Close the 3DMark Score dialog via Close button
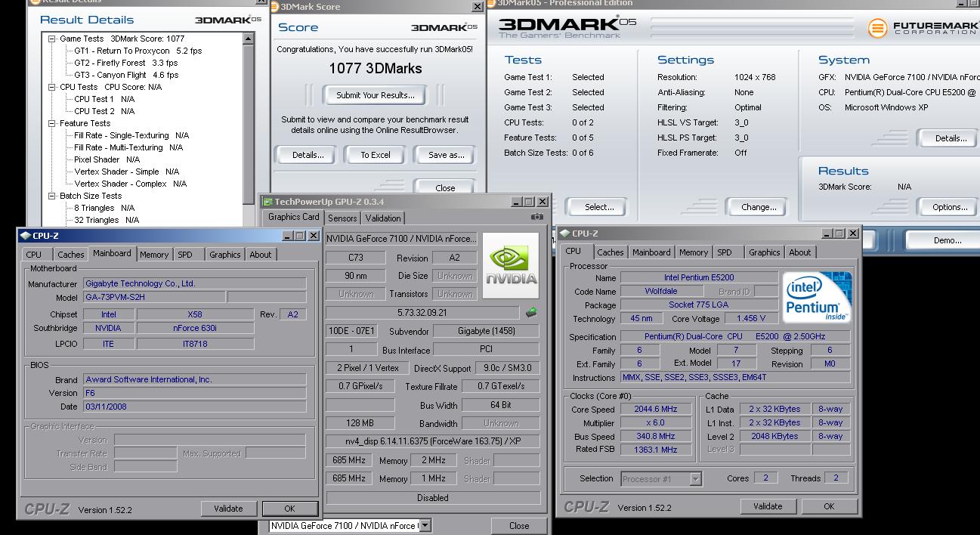Viewport: 980px width, 535px height. click(446, 187)
